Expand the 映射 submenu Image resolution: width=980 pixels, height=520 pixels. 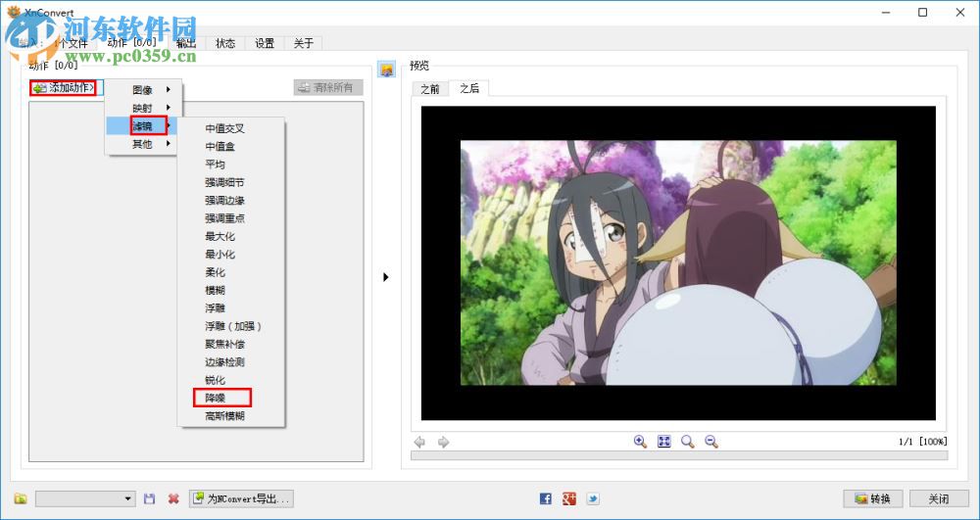[x=144, y=108]
